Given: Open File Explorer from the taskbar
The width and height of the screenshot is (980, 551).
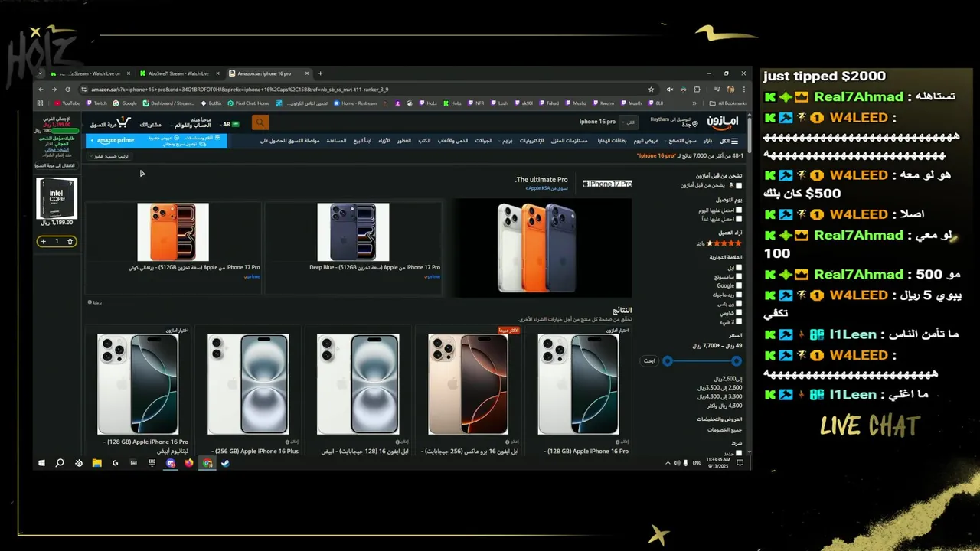Looking at the screenshot, I should tap(97, 463).
